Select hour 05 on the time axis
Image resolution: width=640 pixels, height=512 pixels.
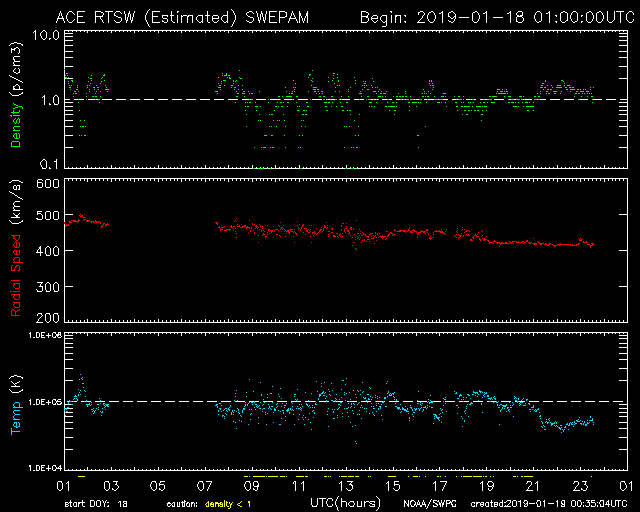157,485
